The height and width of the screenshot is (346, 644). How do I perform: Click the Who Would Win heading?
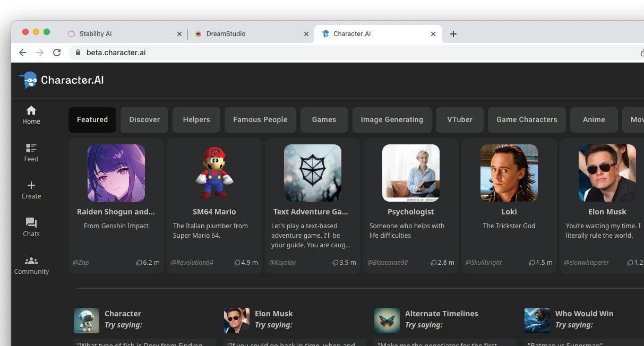(x=585, y=314)
